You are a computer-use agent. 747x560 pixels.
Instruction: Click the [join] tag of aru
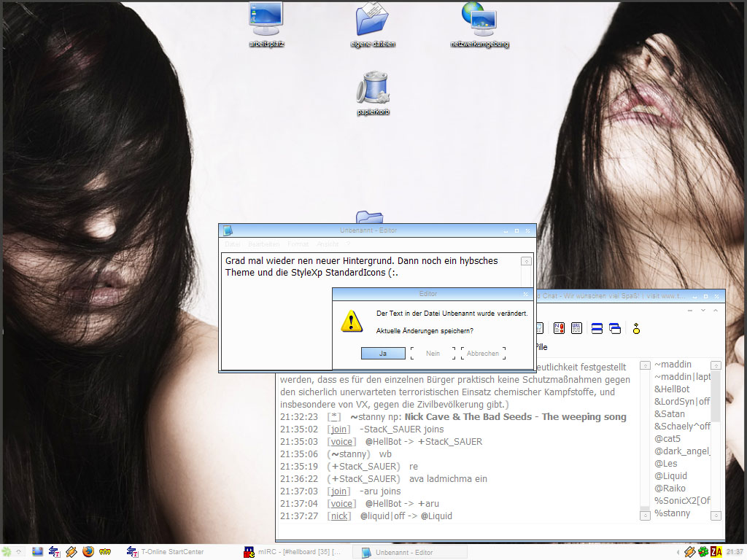pos(338,491)
